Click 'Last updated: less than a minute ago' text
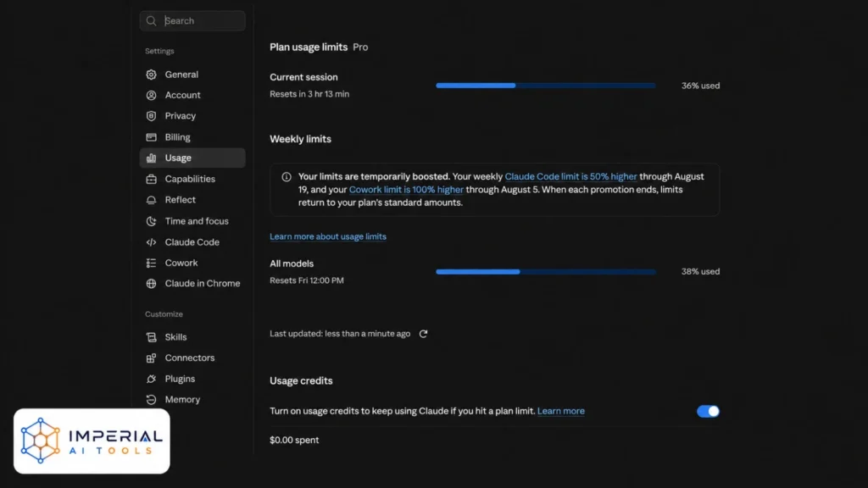 coord(340,334)
